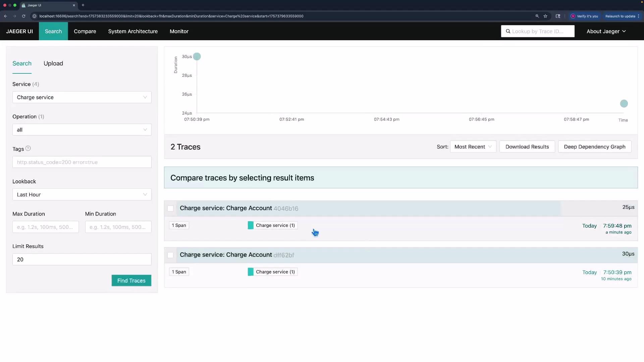Click the 2 Traces heading

coord(185,147)
